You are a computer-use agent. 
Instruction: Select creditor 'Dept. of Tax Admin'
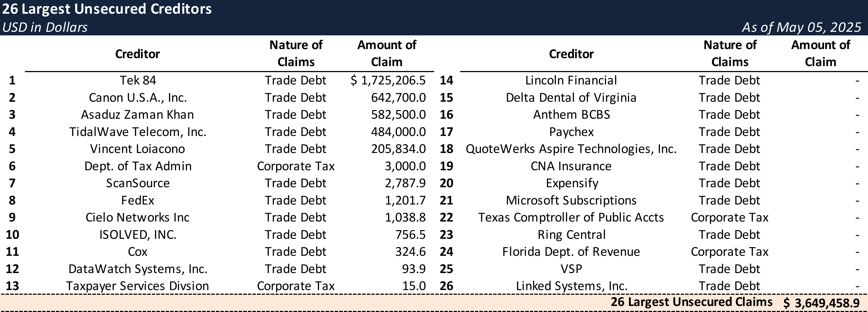138,166
